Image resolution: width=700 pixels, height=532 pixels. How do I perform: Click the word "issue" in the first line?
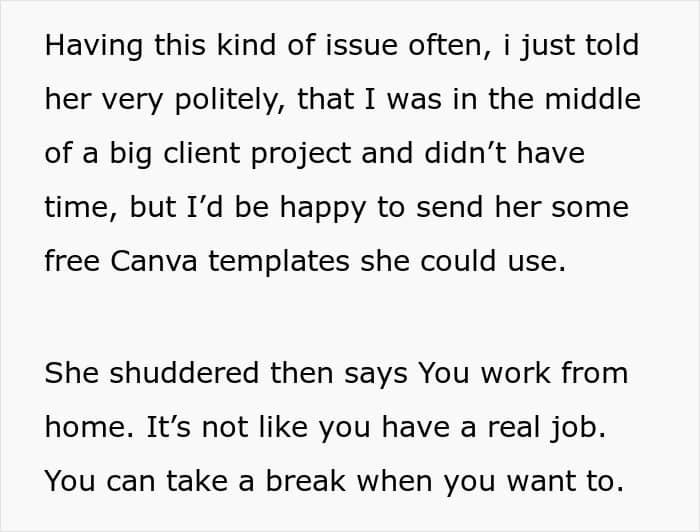point(362,46)
